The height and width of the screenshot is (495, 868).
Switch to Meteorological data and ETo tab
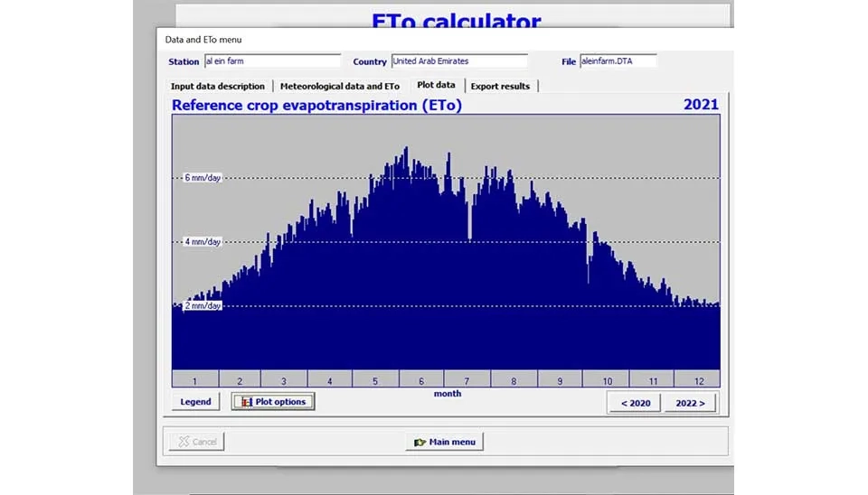[340, 86]
